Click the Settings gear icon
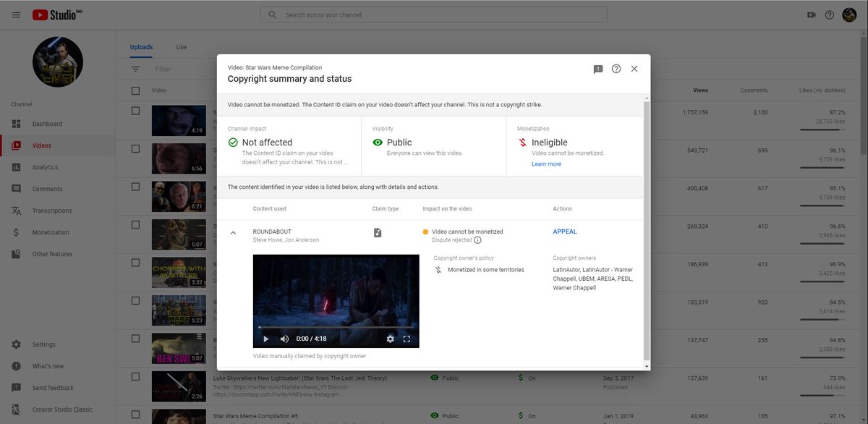868x424 pixels. point(16,344)
